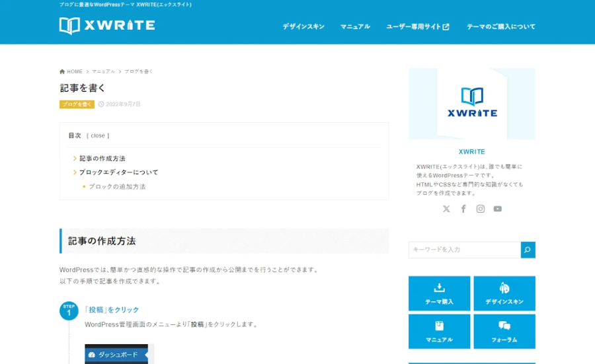Click the 記事の作成方法 section heading
Screen dimensions: 595x364
click(x=102, y=241)
